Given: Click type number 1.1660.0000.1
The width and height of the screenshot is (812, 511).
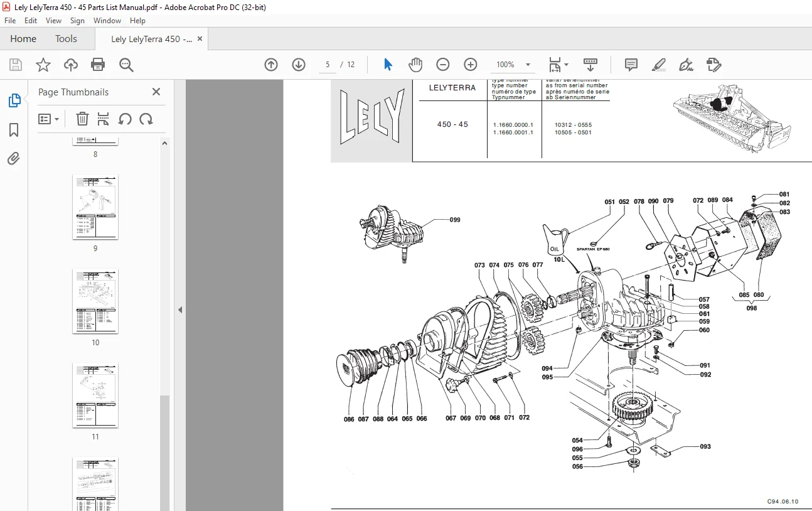Looking at the screenshot, I should point(513,124).
